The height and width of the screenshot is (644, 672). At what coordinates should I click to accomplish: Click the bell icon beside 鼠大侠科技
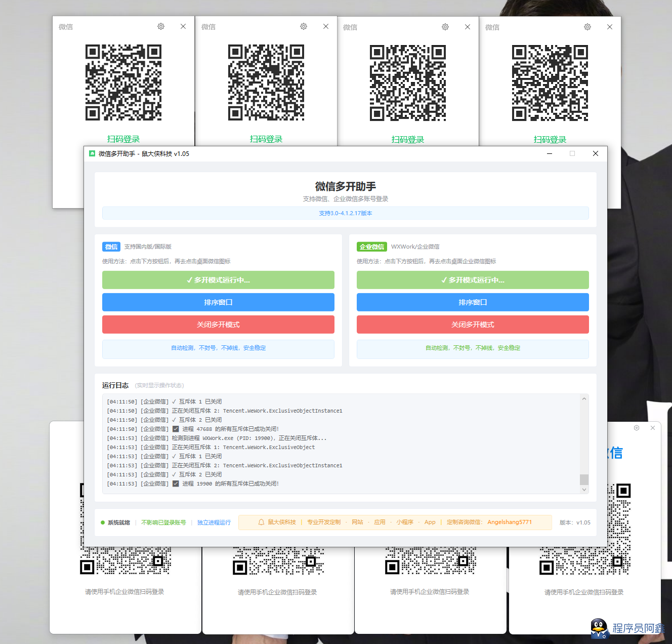tap(261, 522)
